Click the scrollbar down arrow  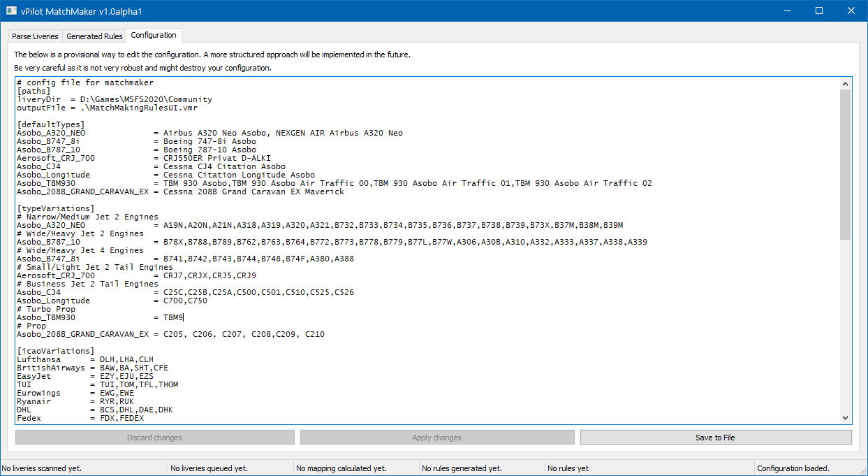[846, 417]
